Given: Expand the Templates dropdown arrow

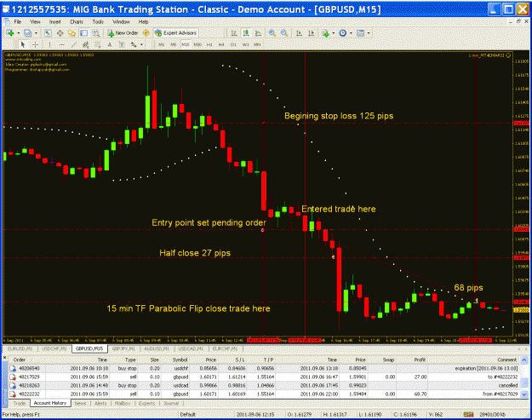Looking at the screenshot, I should pos(369,33).
